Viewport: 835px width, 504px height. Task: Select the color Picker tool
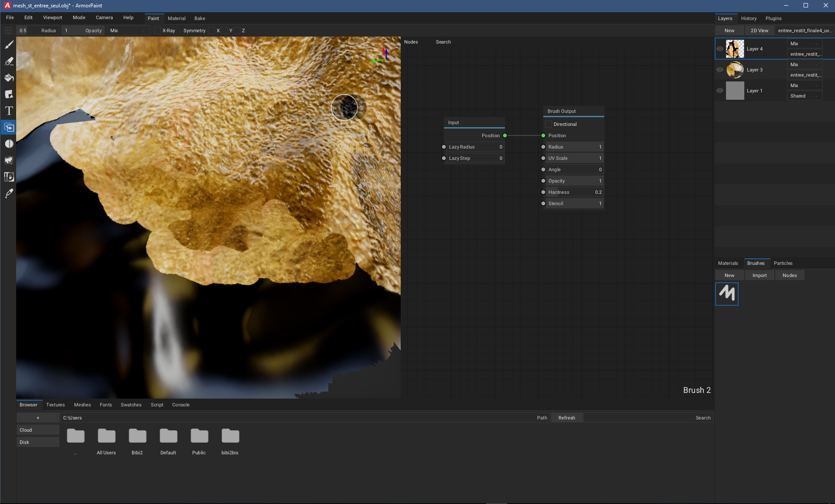(x=9, y=194)
